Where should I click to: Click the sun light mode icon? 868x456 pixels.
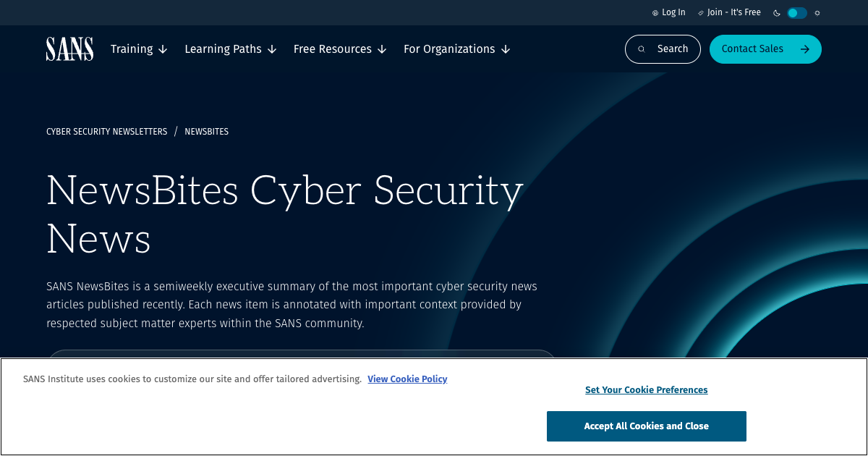pos(817,13)
